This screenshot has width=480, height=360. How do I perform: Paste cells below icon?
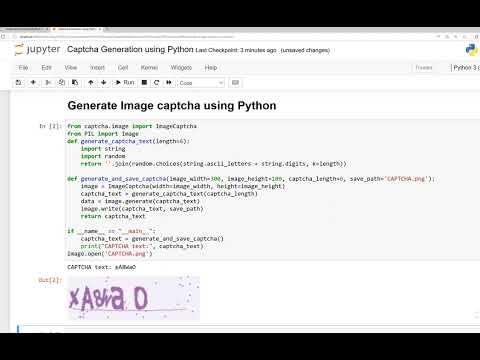[x=75, y=82]
